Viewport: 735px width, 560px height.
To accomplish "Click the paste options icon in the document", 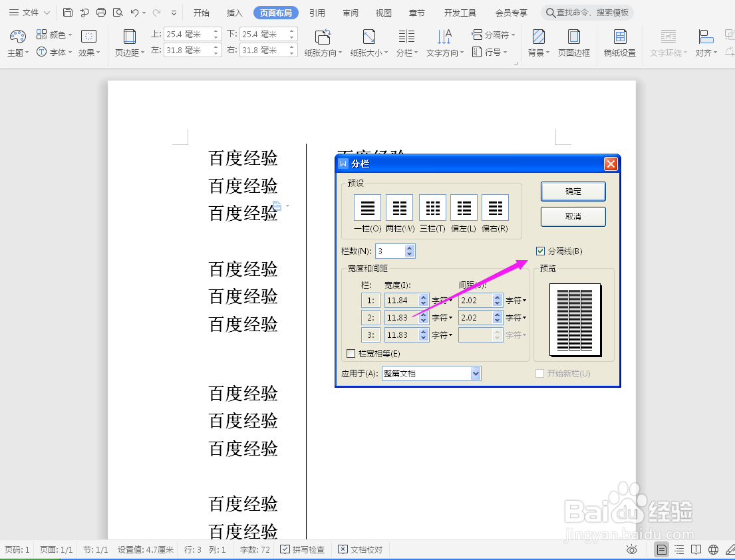I will (277, 206).
